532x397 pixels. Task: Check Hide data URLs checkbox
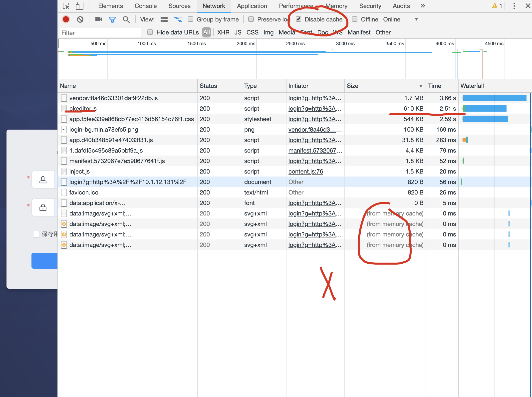[x=150, y=32]
